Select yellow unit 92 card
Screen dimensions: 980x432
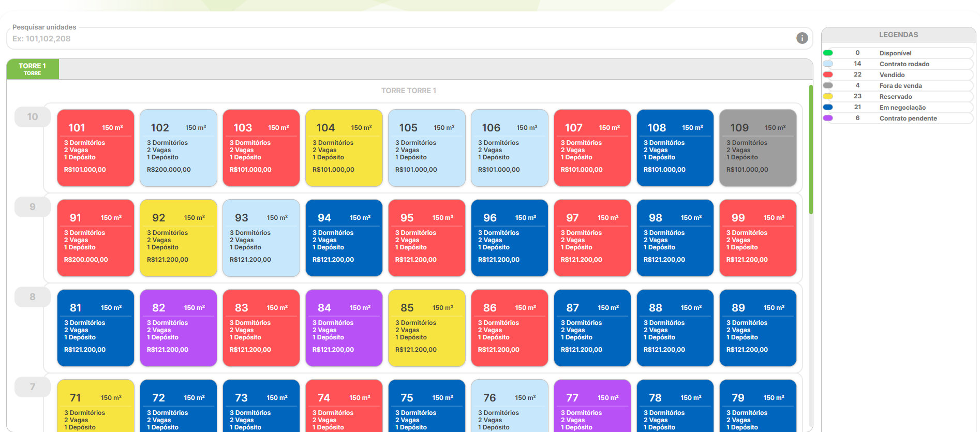(x=179, y=238)
